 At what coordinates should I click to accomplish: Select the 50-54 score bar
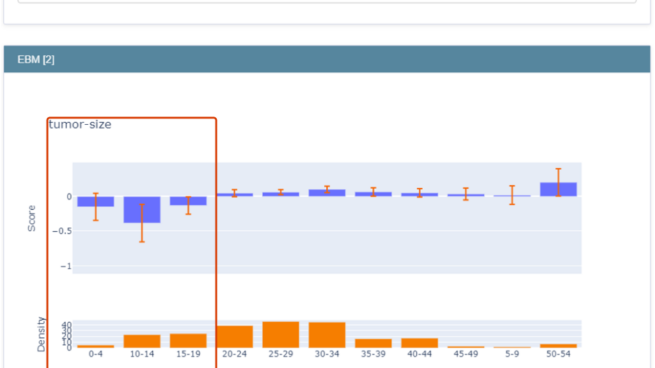pos(559,189)
